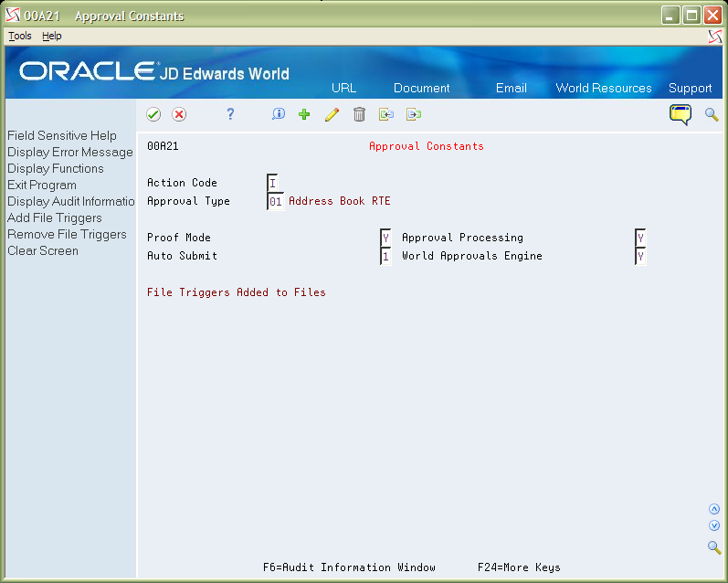Image resolution: width=728 pixels, height=583 pixels.
Task: Click the red X cancel icon
Action: coord(179,114)
